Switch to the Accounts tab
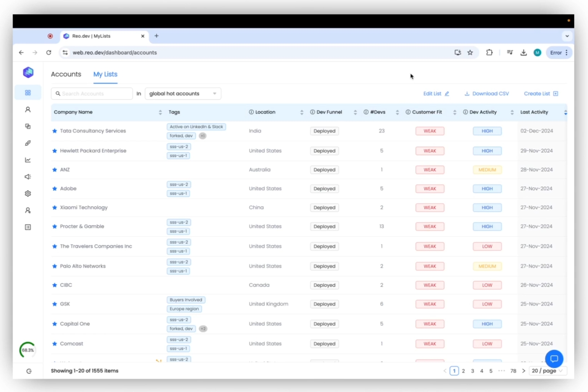Image resolution: width=588 pixels, height=392 pixels. click(x=66, y=74)
